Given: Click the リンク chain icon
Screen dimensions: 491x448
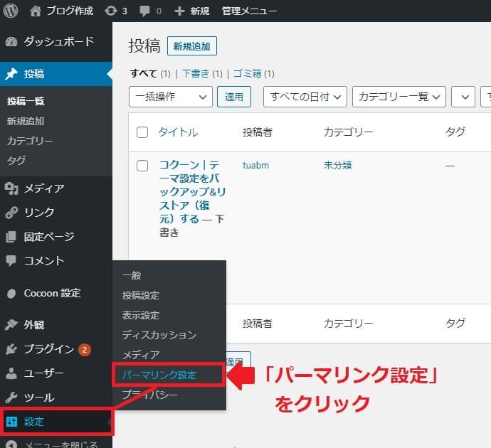Looking at the screenshot, I should (11, 213).
